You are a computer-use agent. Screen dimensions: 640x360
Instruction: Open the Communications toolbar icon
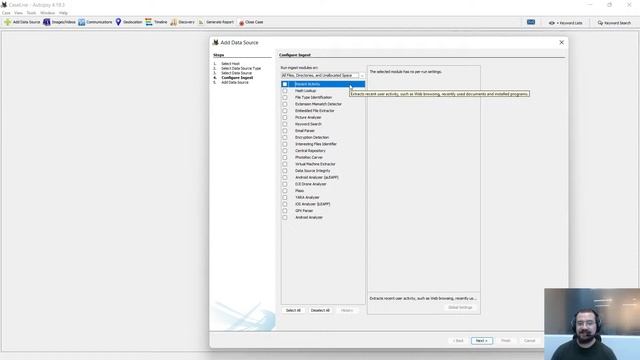82,22
